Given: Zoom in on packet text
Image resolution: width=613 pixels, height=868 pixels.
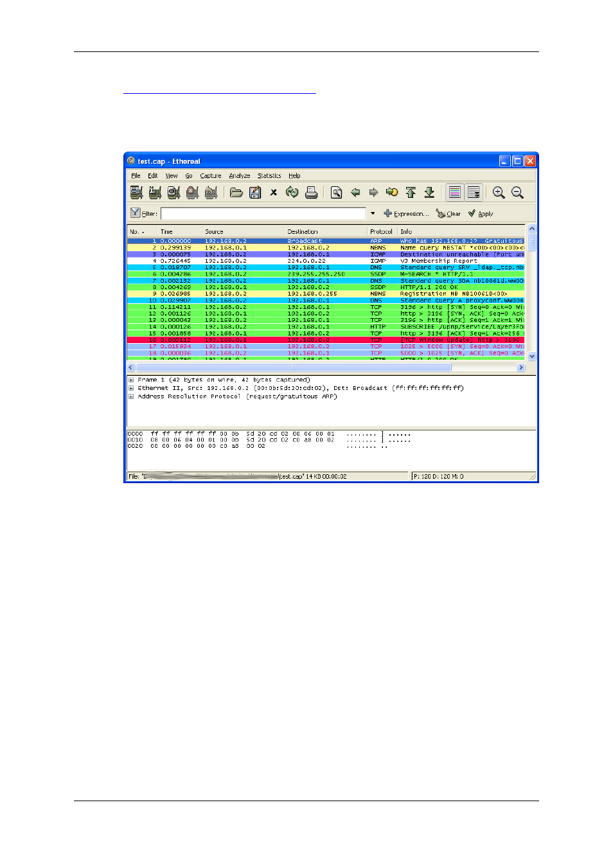Looking at the screenshot, I should (x=499, y=192).
